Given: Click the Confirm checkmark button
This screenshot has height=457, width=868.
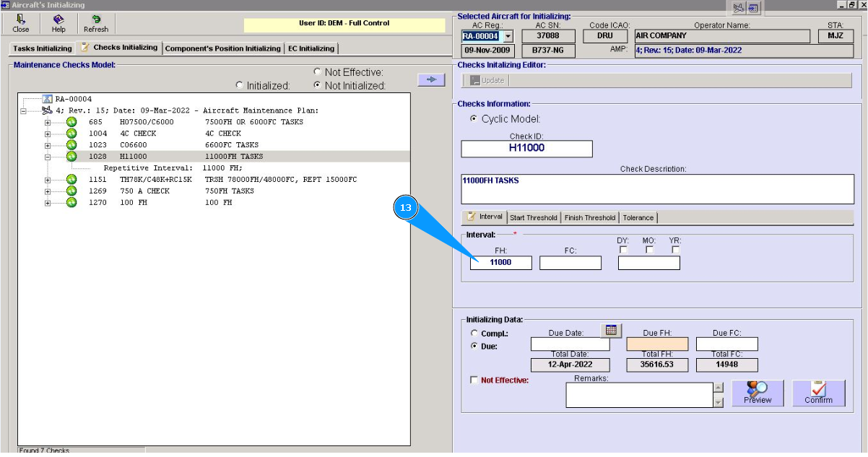Looking at the screenshot, I should (818, 393).
